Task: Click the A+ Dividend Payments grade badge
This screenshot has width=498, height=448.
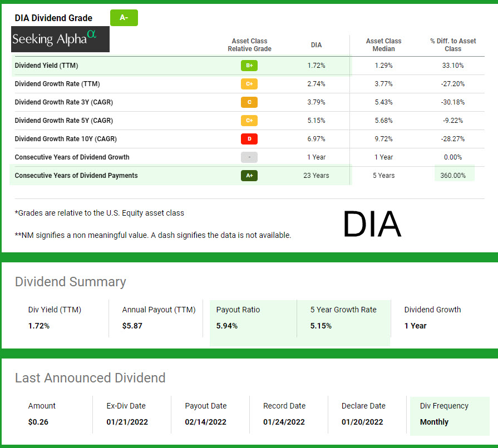Action: click(x=249, y=176)
